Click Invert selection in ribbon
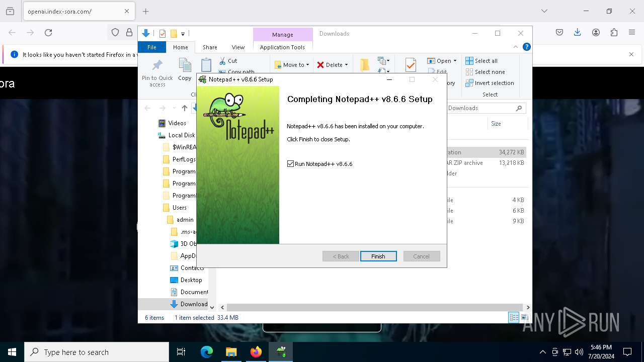The image size is (644, 362). click(490, 83)
